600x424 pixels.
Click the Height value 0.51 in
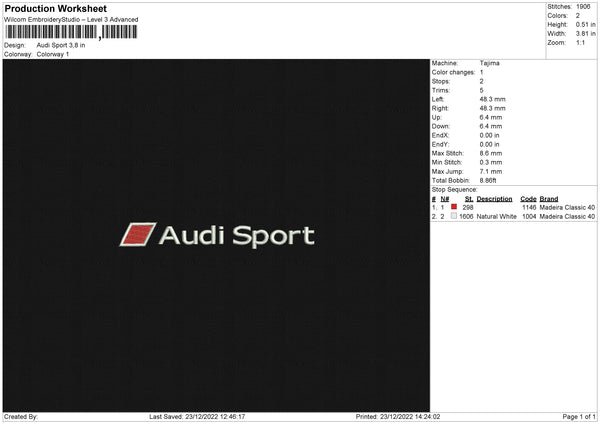[x=585, y=24]
